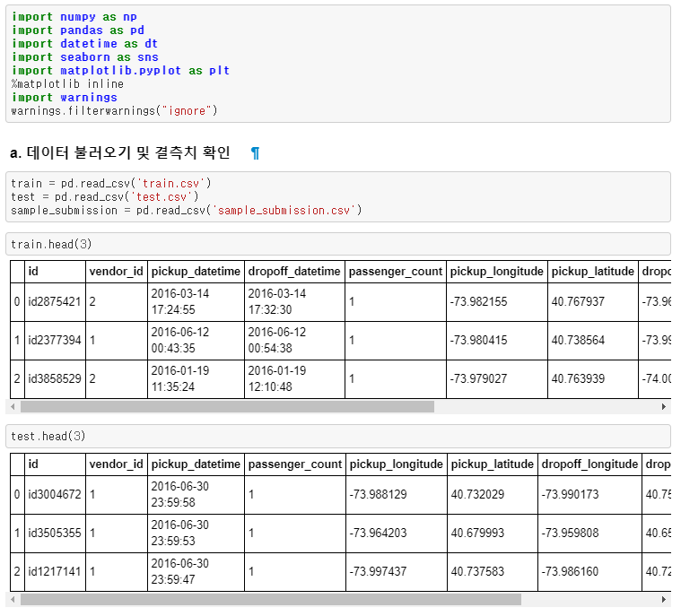Click the scroll-right arrow under test table

[664, 600]
